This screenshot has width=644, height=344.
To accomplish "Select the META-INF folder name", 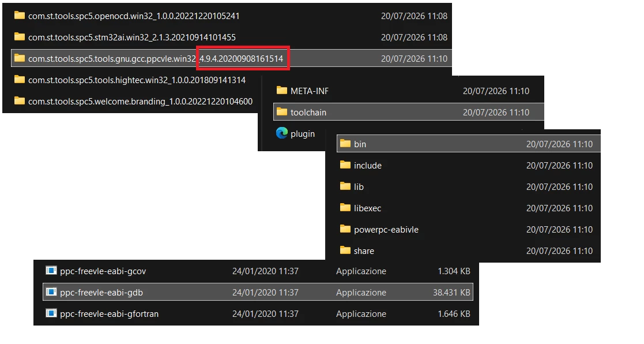I will click(310, 91).
